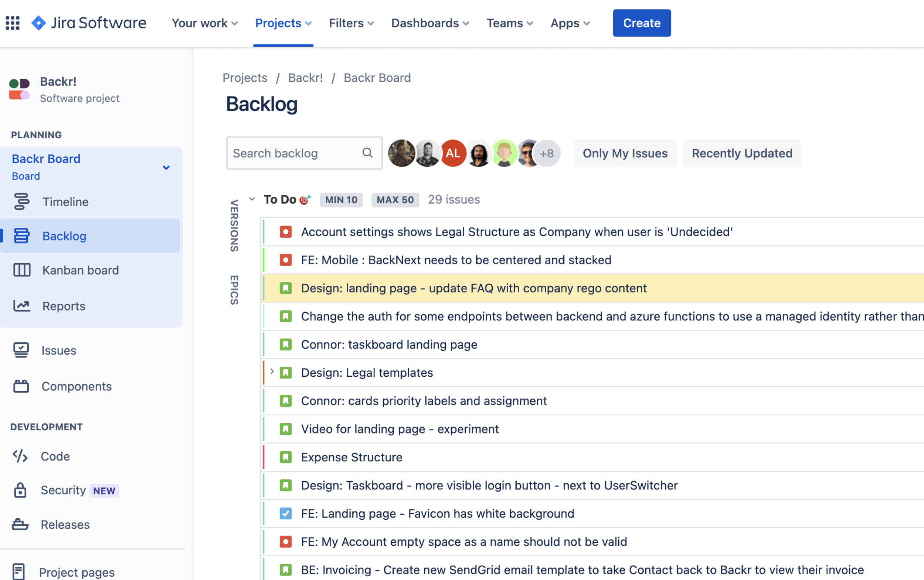Viewport: 924px width, 580px height.
Task: Open the Dashboards menu
Action: click(430, 23)
